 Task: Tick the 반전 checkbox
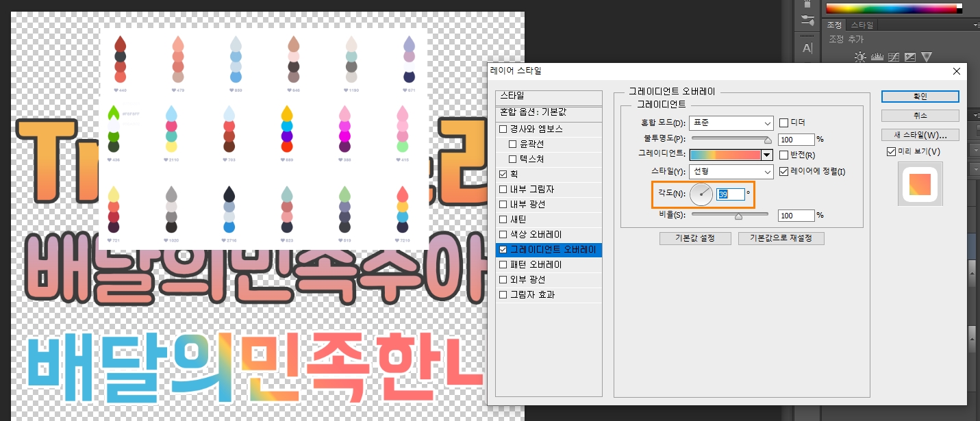784,155
